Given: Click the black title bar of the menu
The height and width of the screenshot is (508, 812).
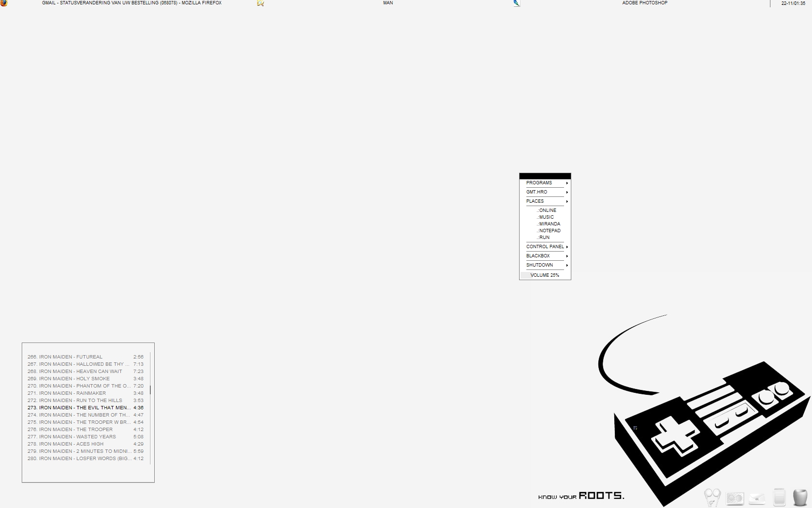Looking at the screenshot, I should click(545, 176).
